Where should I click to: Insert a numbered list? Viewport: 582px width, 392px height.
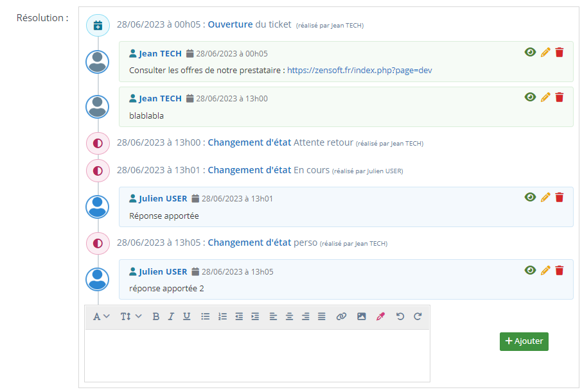tap(222, 316)
